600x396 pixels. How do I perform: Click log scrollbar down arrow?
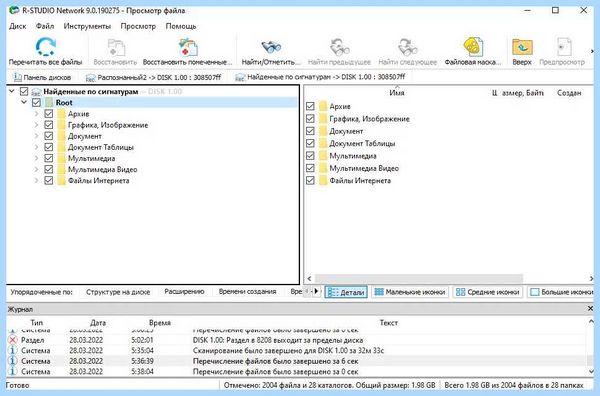click(x=591, y=371)
